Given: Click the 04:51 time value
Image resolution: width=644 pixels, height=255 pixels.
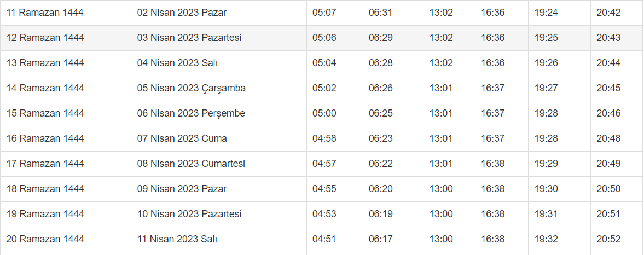Looking at the screenshot, I should [324, 239].
